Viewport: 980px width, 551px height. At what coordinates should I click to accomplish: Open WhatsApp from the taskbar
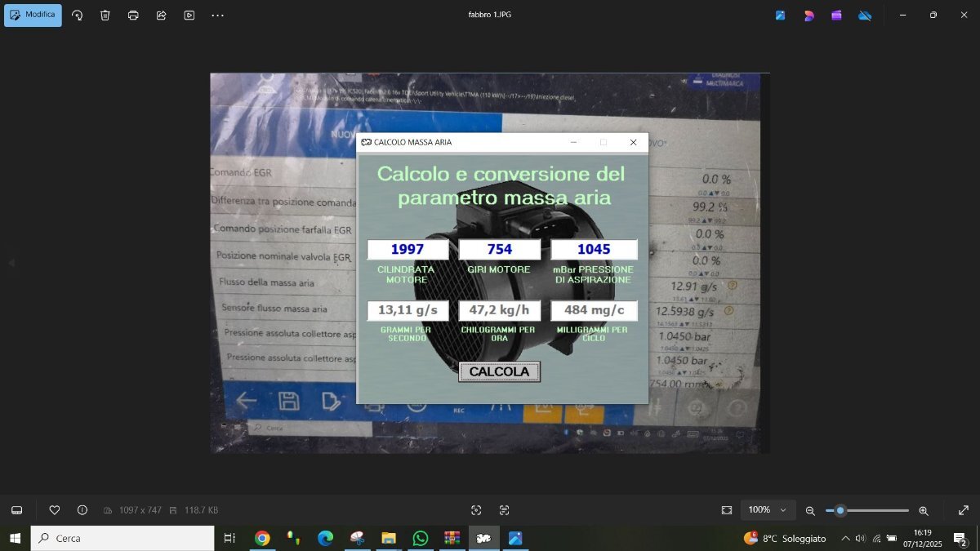[421, 539]
